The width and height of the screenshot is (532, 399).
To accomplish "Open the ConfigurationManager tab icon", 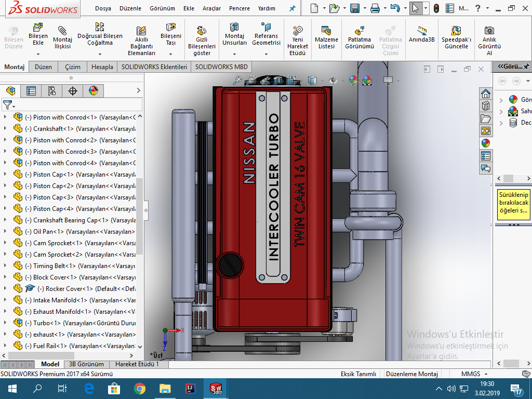I will coord(51,90).
